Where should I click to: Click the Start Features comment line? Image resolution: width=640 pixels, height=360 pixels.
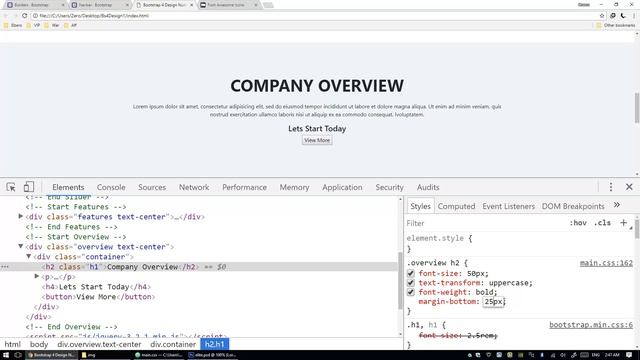tap(76, 207)
